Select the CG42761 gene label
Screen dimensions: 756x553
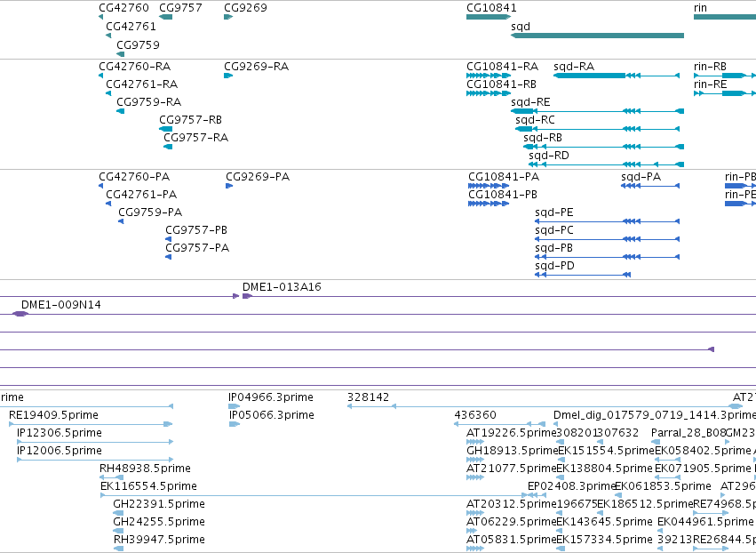click(131, 27)
